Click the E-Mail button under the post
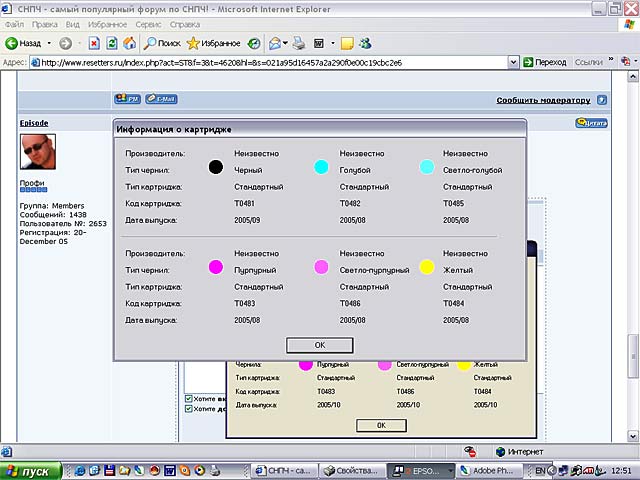The width and height of the screenshot is (640, 480). point(161,99)
